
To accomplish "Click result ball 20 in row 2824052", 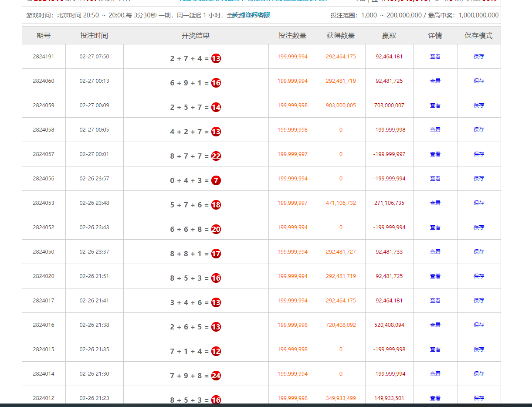I will pos(216,229).
